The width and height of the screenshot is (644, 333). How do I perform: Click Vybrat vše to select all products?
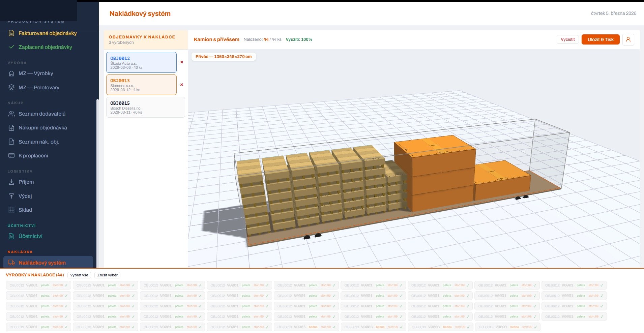coord(79,275)
